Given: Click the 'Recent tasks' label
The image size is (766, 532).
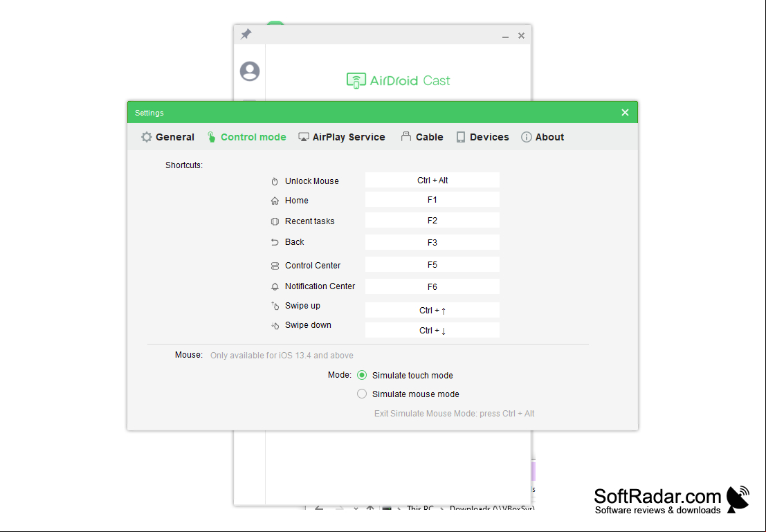Looking at the screenshot, I should 310,221.
